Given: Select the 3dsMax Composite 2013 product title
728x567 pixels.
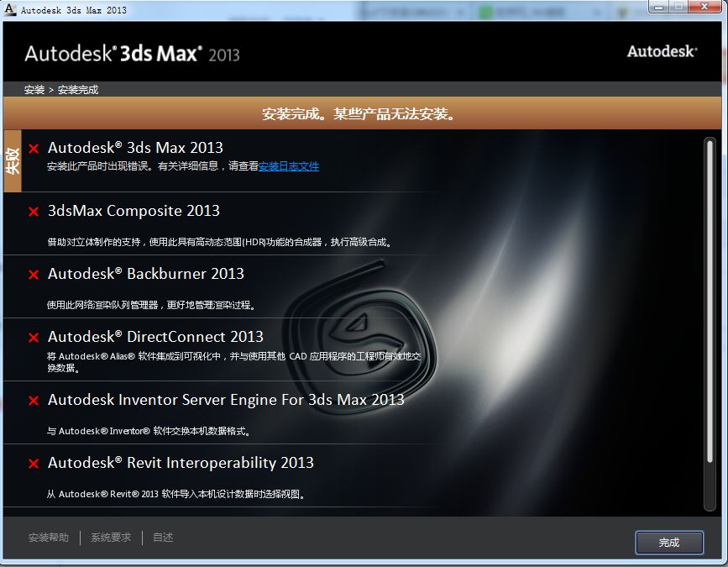Looking at the screenshot, I should click(x=134, y=211).
